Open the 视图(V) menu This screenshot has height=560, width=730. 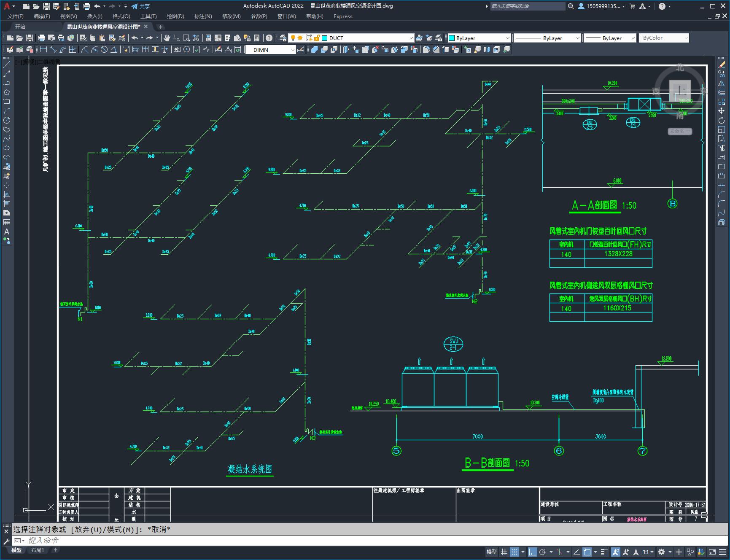point(68,16)
